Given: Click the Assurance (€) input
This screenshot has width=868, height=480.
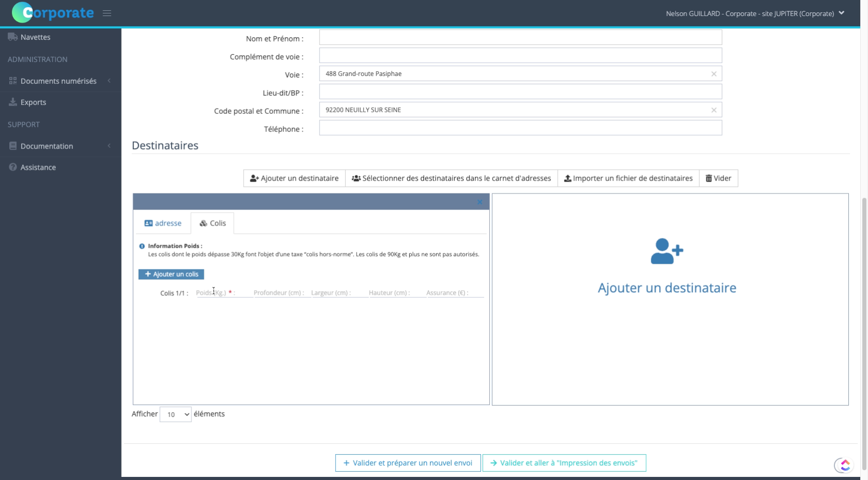Looking at the screenshot, I should tap(455, 293).
